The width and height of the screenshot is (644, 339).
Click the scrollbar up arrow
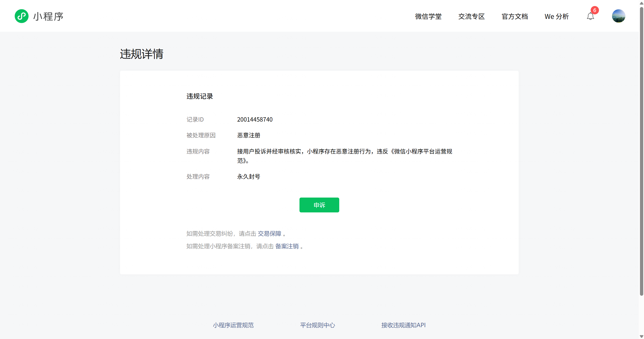click(x=641, y=3)
